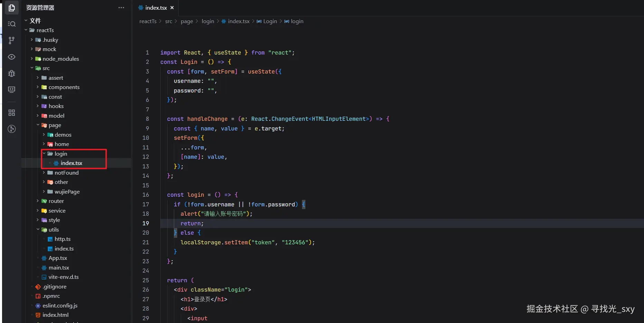Open the remote monitor icon panel

pos(11,90)
